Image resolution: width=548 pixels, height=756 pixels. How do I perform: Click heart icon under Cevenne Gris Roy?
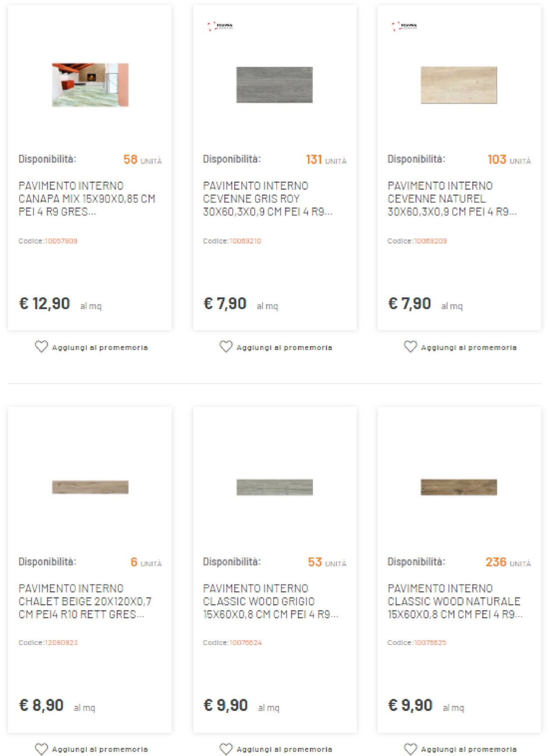point(226,347)
